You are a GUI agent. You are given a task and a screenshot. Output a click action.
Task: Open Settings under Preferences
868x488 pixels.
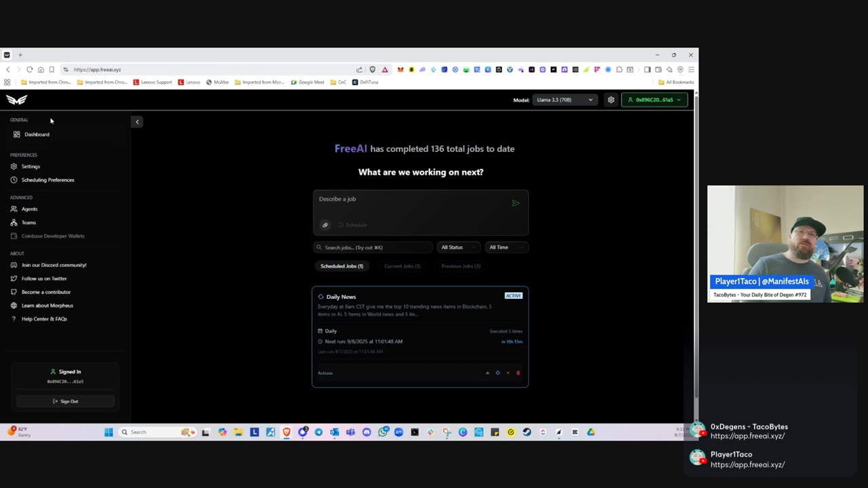coord(26,166)
